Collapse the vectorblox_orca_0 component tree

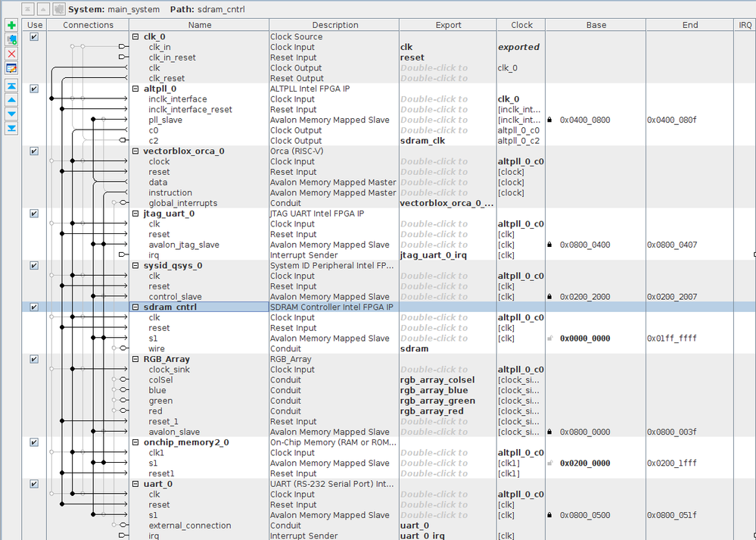point(135,151)
